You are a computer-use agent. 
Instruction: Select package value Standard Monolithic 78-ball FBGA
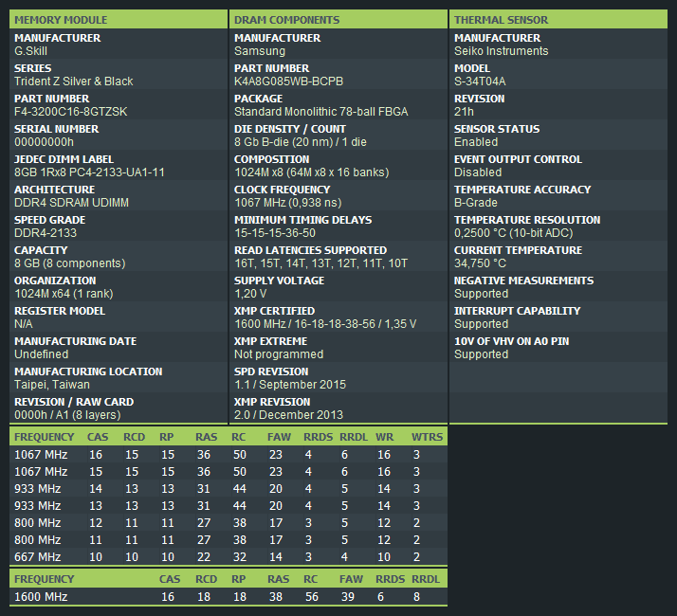(x=321, y=112)
